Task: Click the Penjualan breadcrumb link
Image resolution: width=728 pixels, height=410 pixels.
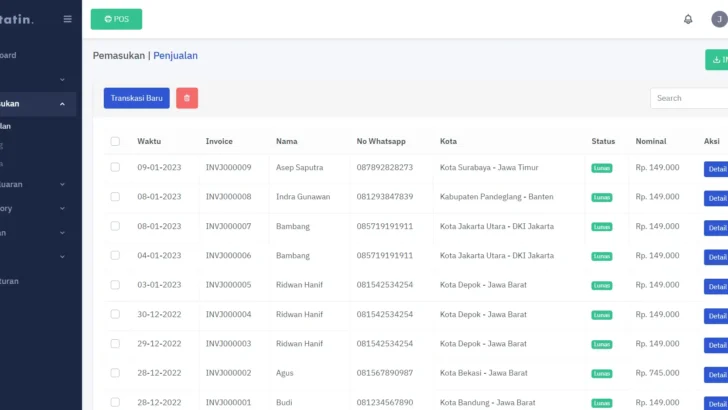Action: point(175,55)
